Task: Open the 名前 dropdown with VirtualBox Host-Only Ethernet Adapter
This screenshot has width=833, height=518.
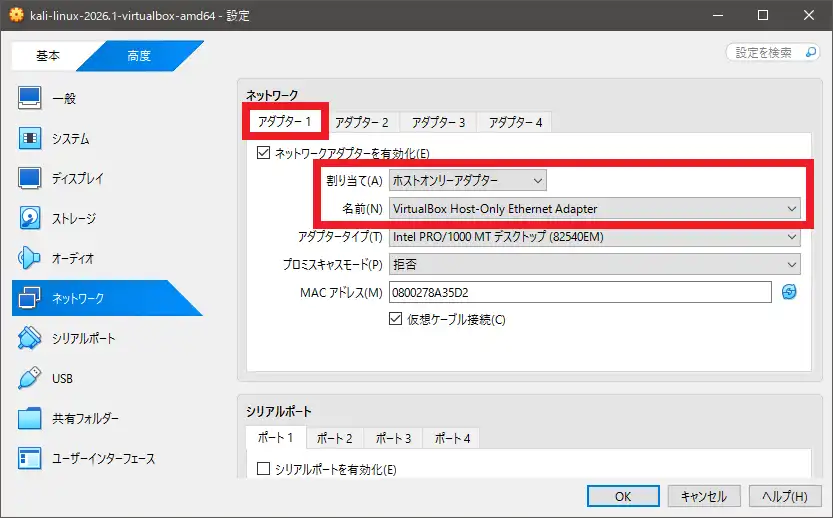Action: point(594,209)
